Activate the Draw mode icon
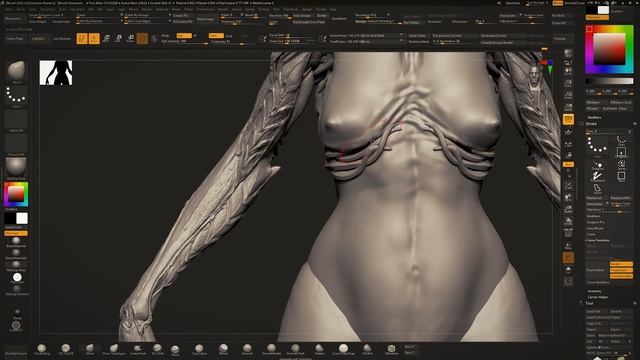 (x=94, y=38)
